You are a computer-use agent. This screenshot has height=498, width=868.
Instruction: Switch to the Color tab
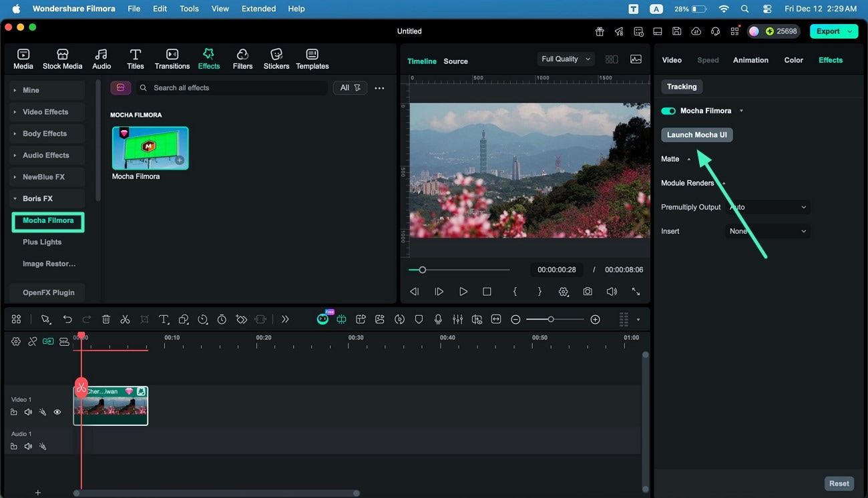[793, 60]
